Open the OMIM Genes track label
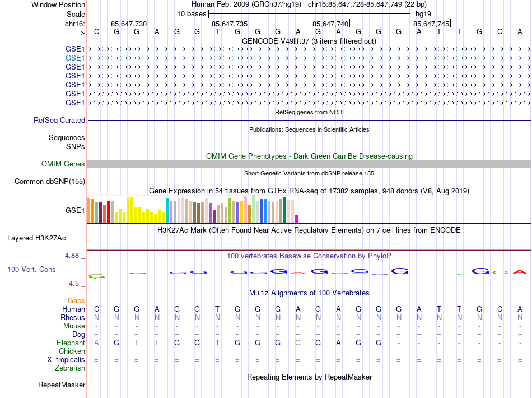The width and height of the screenshot is (532, 398). [x=63, y=164]
